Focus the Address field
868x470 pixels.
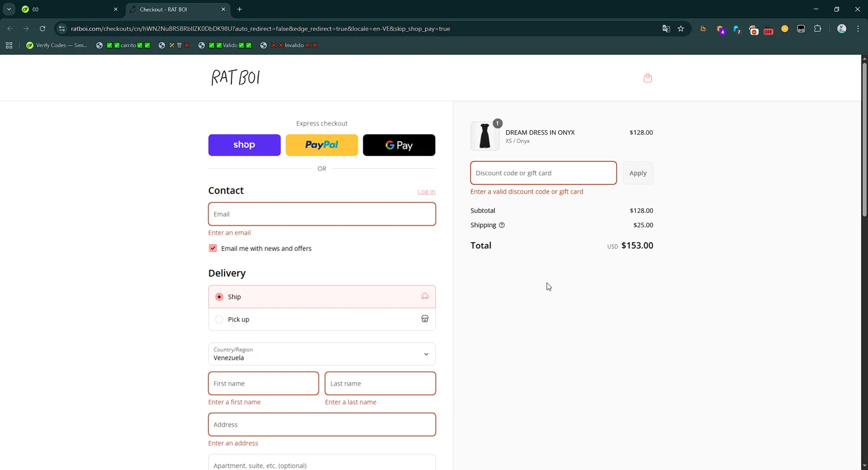tap(322, 424)
